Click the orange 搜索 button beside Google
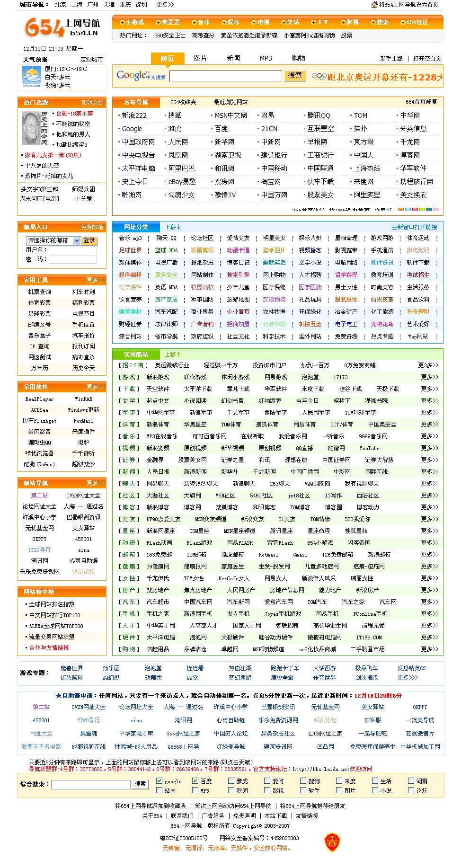Screen dimensions: 461x868 295,76
